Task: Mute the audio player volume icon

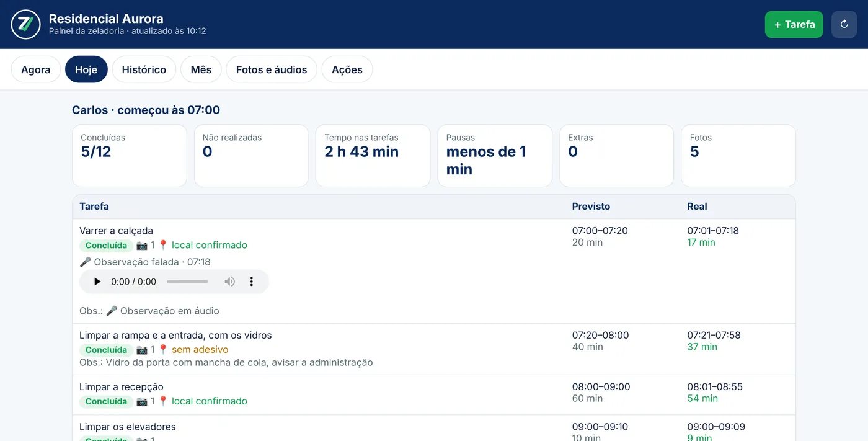Action: tap(230, 282)
